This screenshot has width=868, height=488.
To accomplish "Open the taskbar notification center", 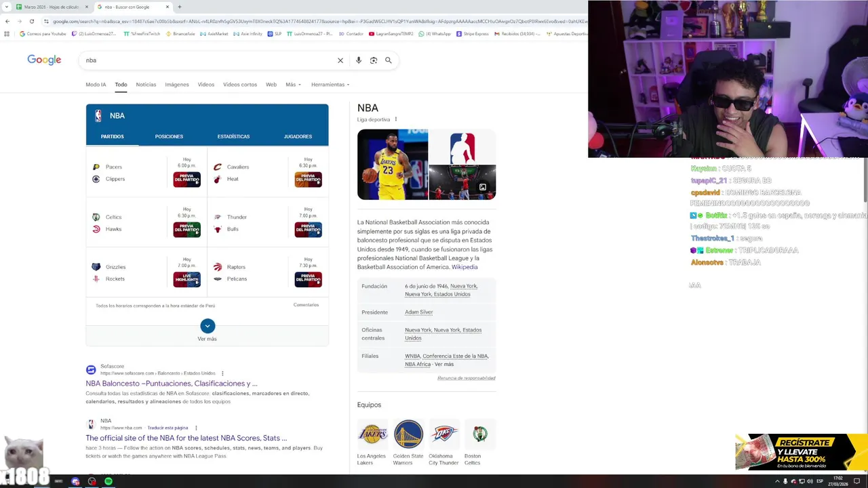I will pos(856,481).
